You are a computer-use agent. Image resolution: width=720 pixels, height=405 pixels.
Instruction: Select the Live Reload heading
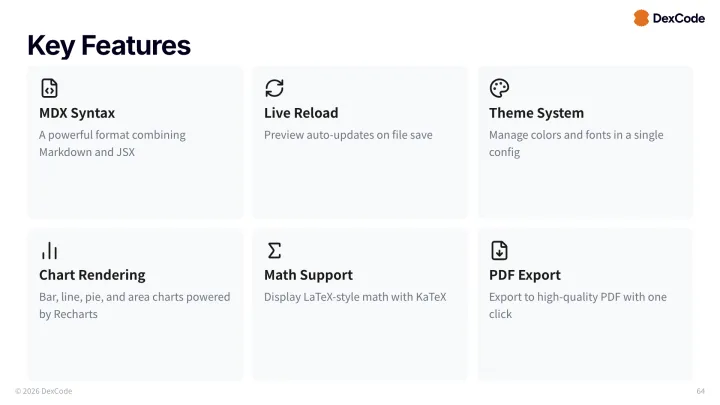pyautogui.click(x=301, y=113)
